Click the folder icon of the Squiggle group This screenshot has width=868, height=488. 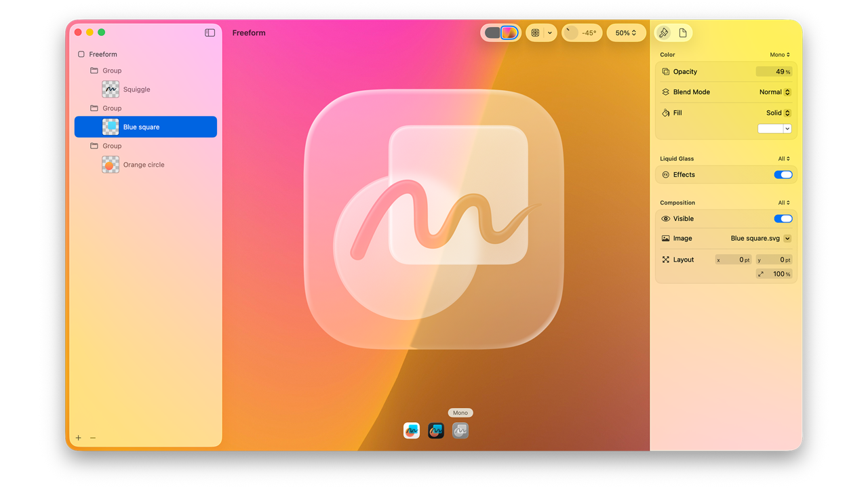94,70
